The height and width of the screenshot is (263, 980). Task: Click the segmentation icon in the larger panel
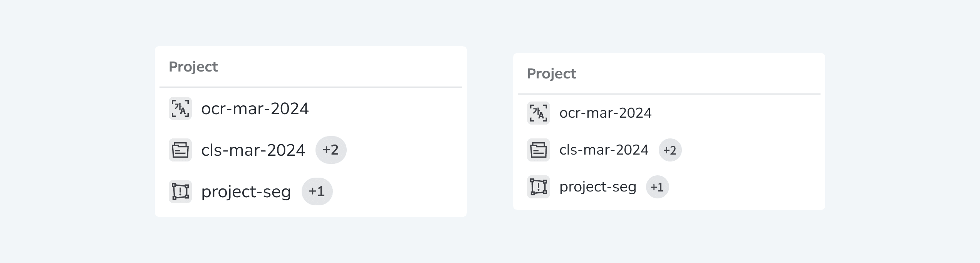(x=180, y=191)
